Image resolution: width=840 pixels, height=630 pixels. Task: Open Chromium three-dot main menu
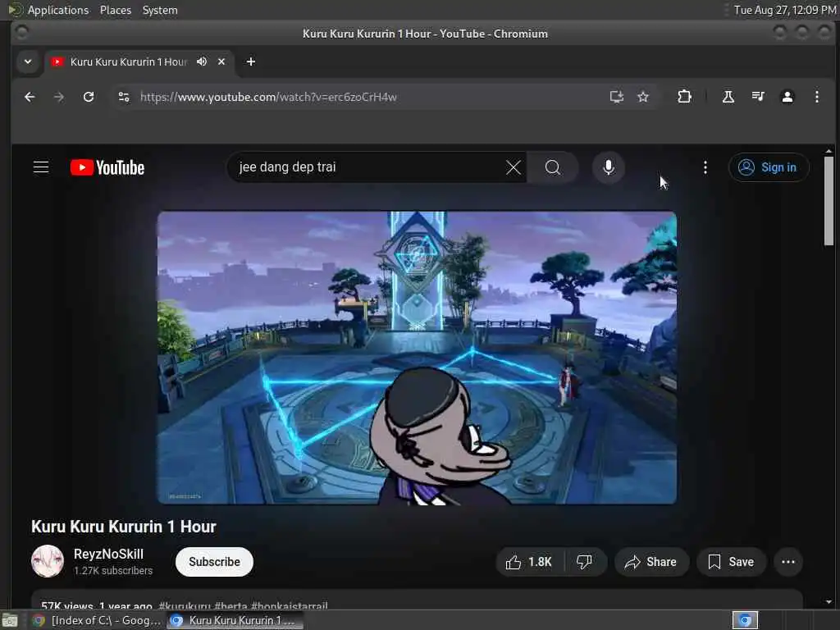(816, 97)
